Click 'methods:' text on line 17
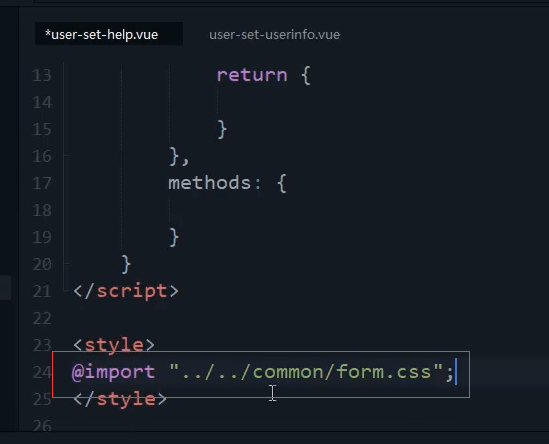This screenshot has height=444, width=549. (x=215, y=183)
